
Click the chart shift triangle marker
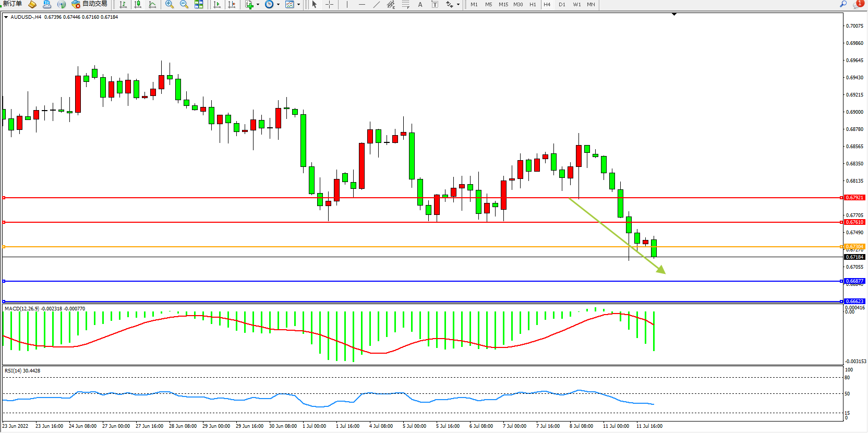pos(674,14)
